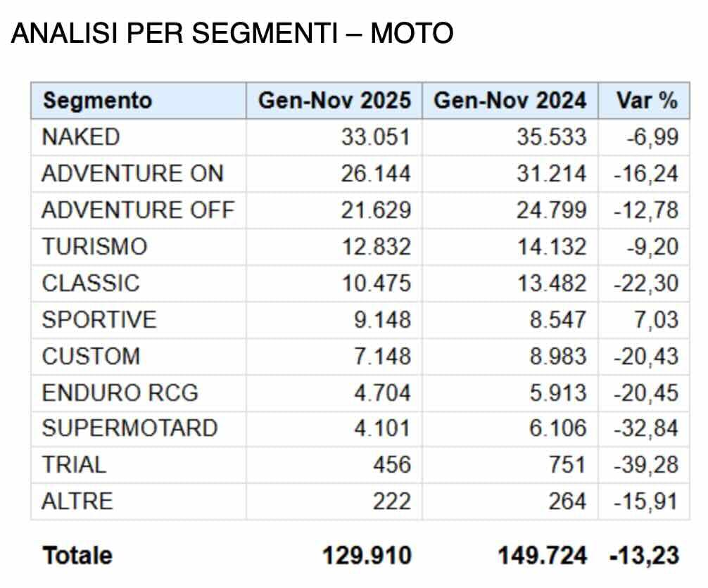Image resolution: width=708 pixels, height=588 pixels.
Task: Click the Segmento column header
Action: pos(97,101)
